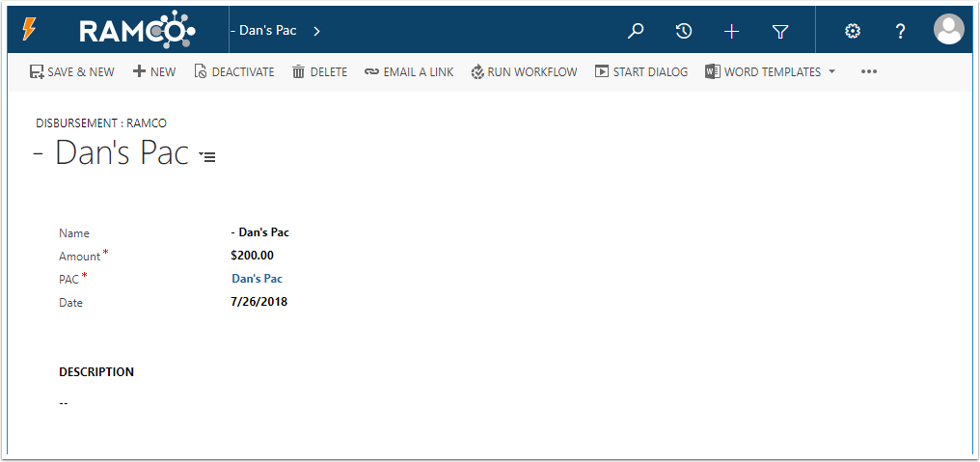Viewport: 980px width, 462px height.
Task: Click the Date value 7/26/2018
Action: (259, 302)
